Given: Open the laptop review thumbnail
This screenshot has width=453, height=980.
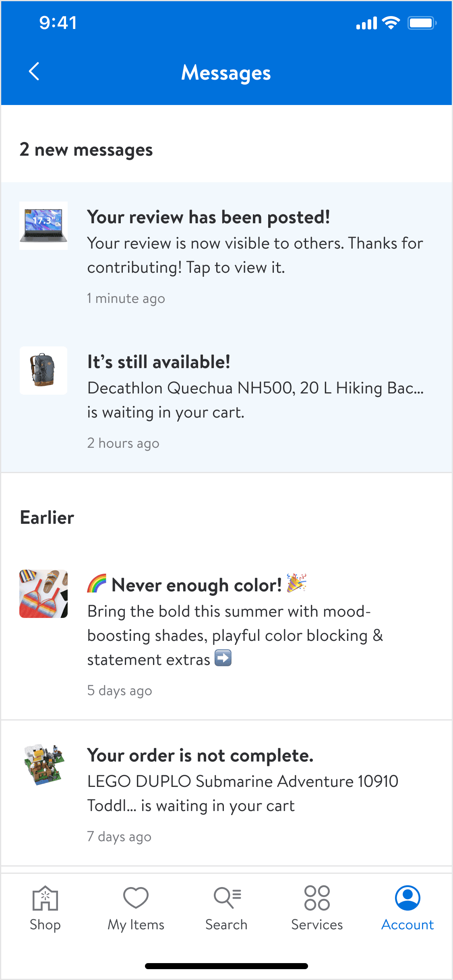Looking at the screenshot, I should click(43, 226).
